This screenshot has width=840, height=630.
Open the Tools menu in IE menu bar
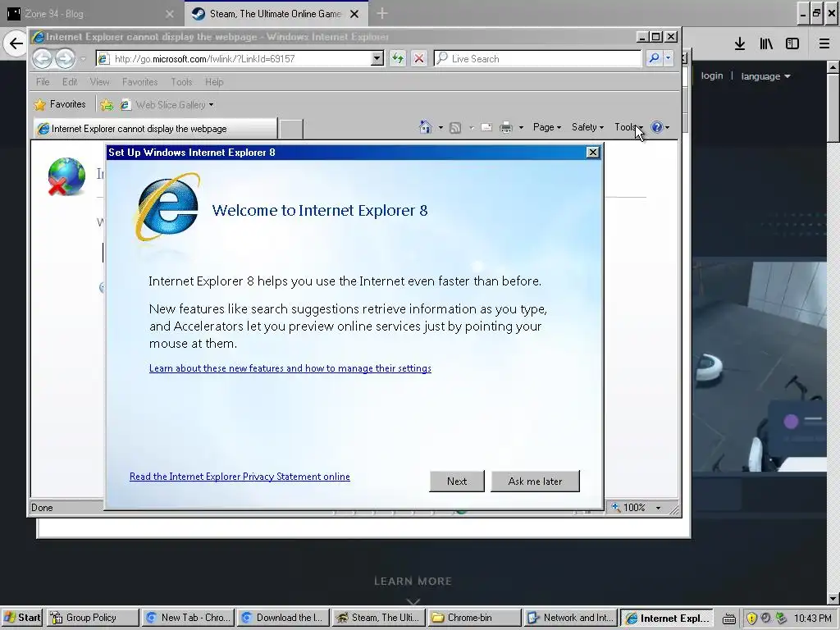(x=181, y=82)
